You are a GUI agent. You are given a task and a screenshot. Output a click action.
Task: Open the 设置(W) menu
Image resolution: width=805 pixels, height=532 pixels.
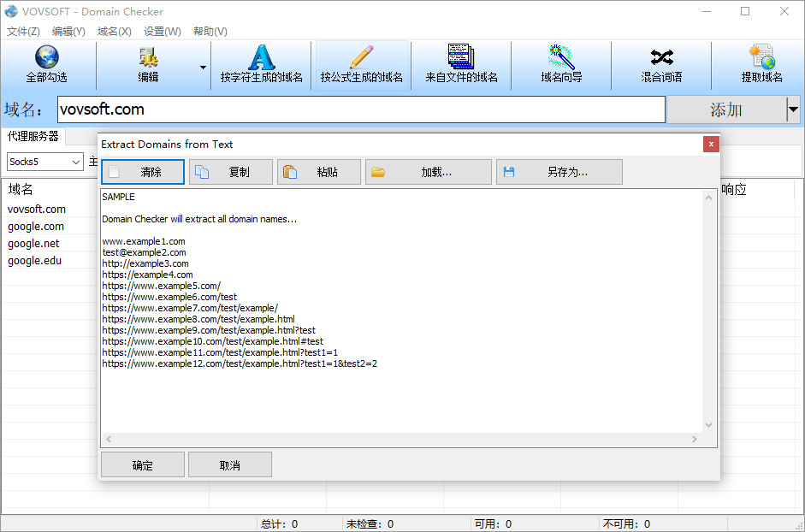pos(163,32)
